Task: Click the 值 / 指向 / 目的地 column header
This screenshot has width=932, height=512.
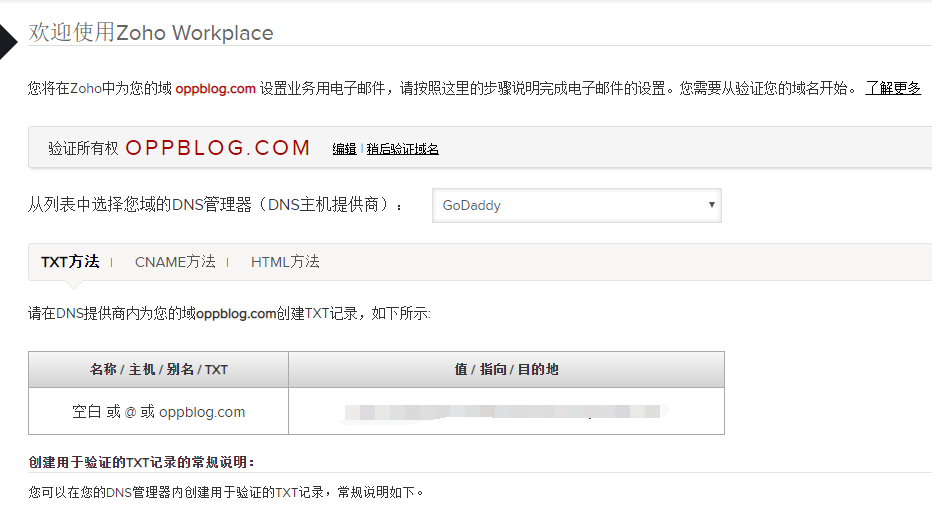Action: (x=506, y=370)
